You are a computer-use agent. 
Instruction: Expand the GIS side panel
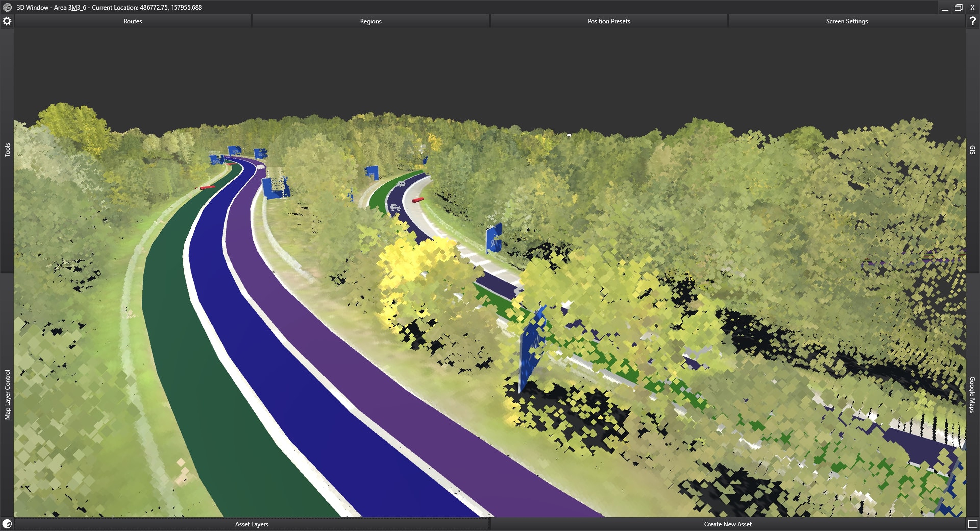pos(972,150)
